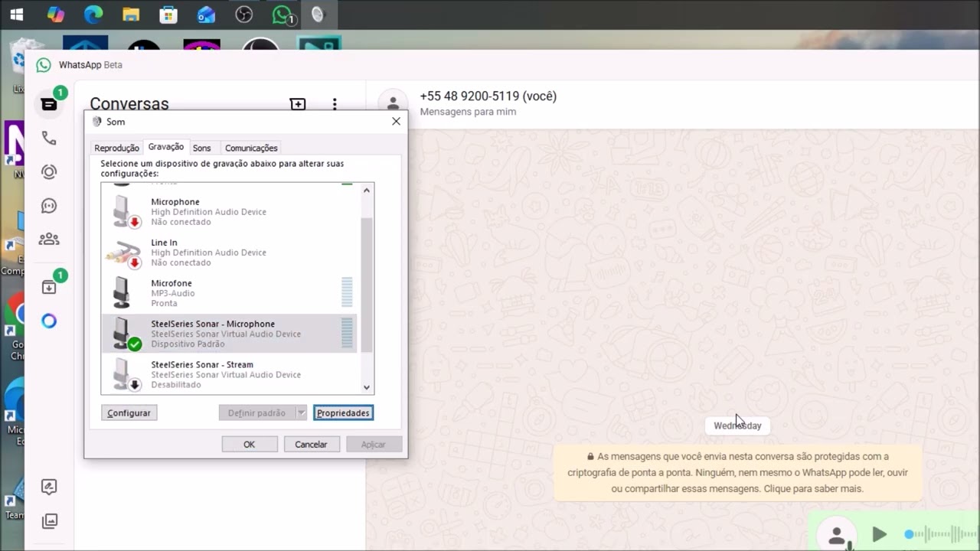Open Meta AI from the WhatsApp sidebar
The width and height of the screenshot is (980, 551).
(49, 321)
